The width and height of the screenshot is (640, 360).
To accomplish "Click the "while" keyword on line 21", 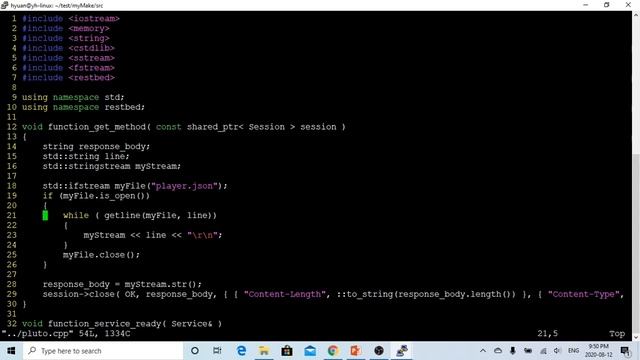I will [76, 216].
